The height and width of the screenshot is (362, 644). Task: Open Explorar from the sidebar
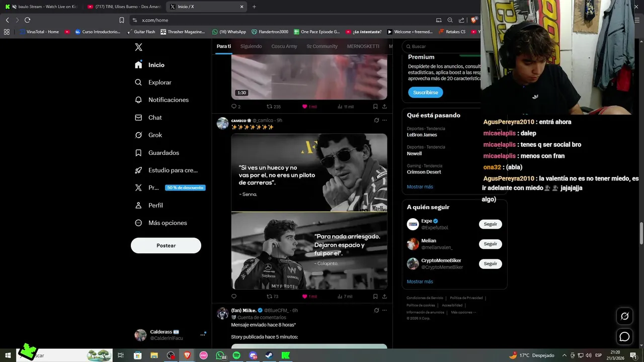click(x=153, y=82)
